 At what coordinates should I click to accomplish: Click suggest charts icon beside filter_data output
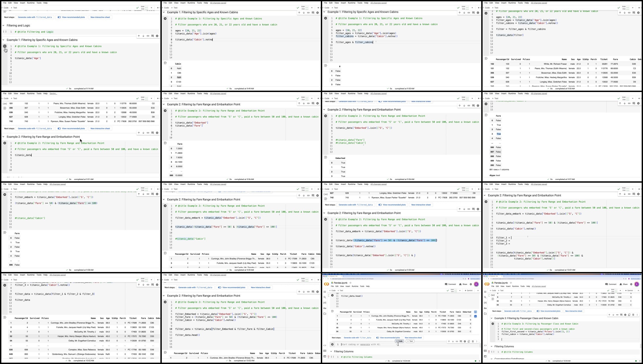[475, 316]
